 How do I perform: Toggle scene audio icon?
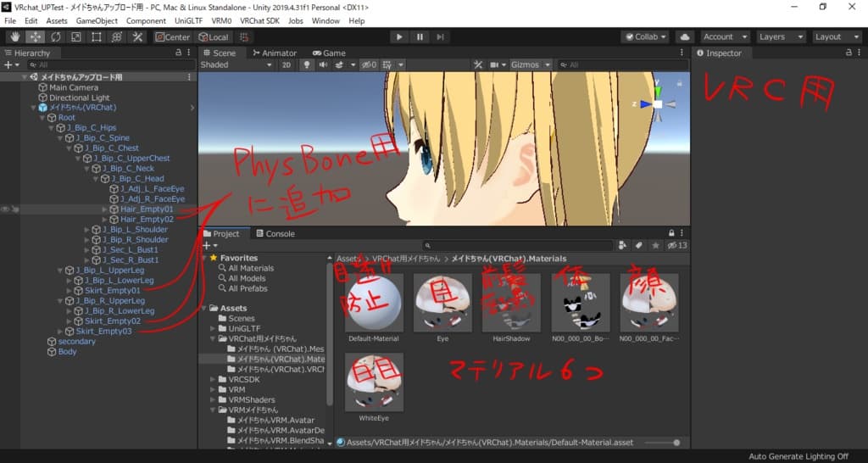tap(323, 64)
